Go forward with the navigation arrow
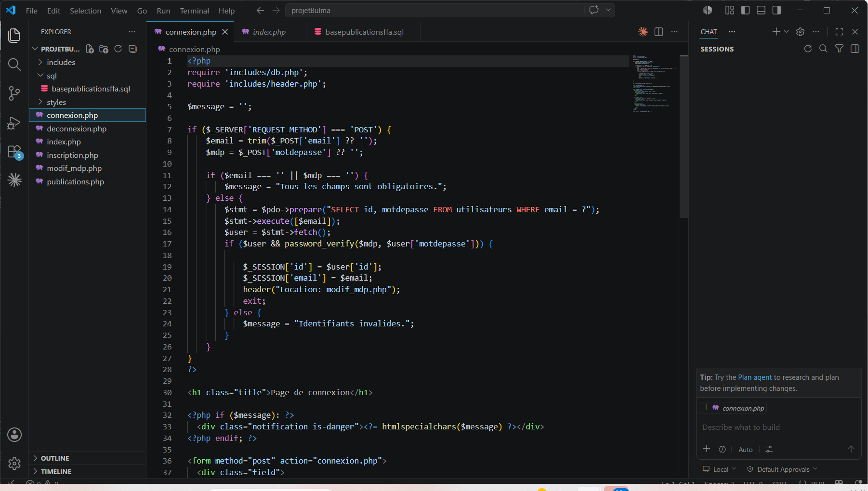 click(x=276, y=10)
